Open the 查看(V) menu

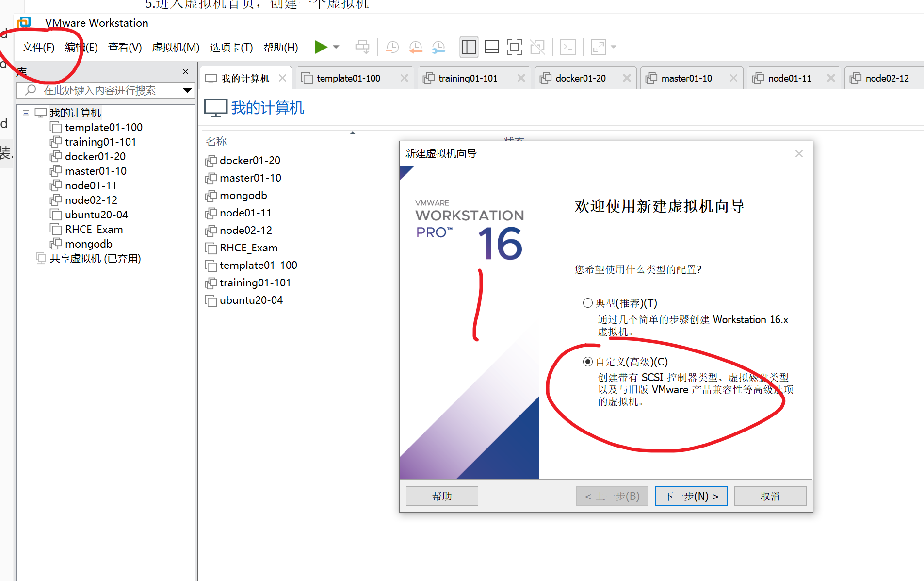(125, 47)
